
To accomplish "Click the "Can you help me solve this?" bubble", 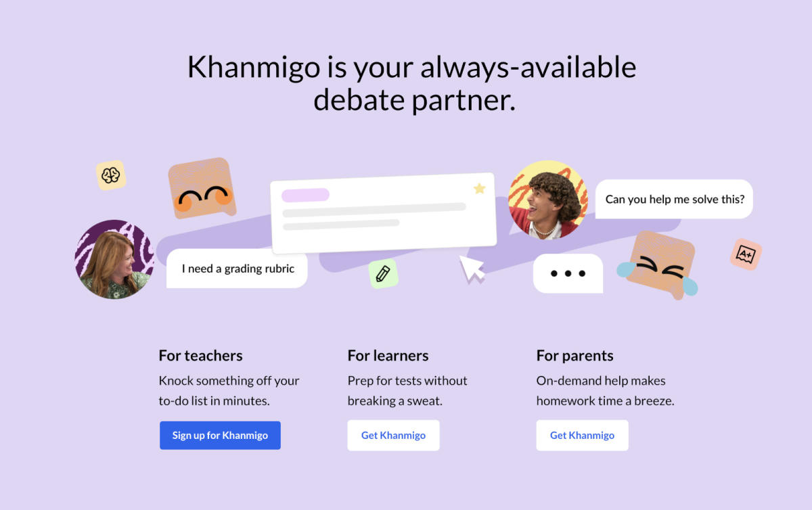I will tap(674, 199).
